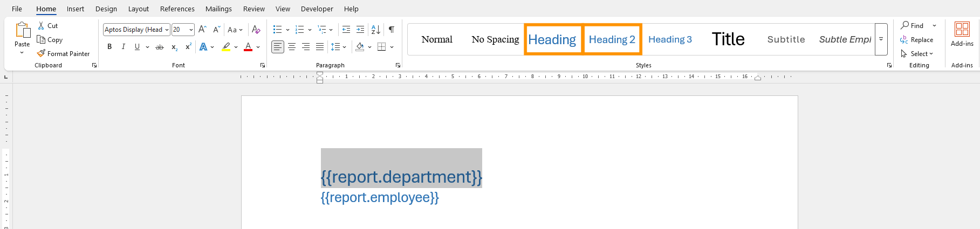The height and width of the screenshot is (229, 980).
Task: Justify the paragraph text
Action: (320, 47)
